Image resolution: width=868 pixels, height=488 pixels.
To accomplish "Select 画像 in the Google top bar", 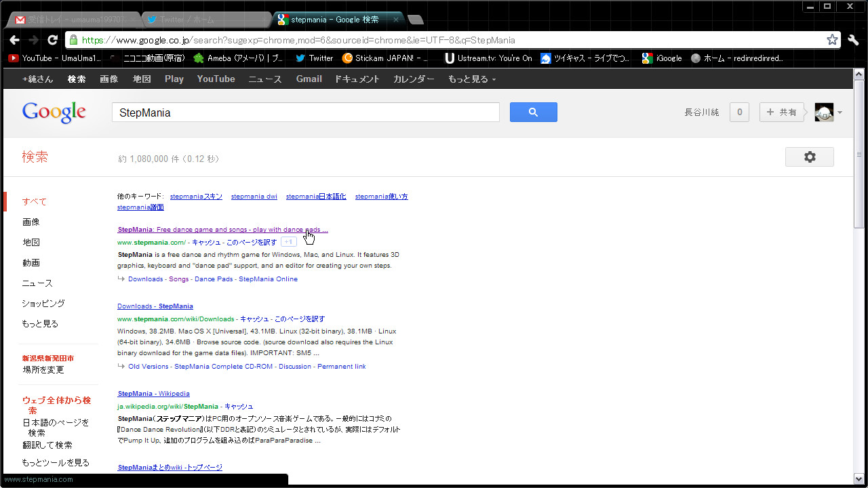I will (x=108, y=79).
